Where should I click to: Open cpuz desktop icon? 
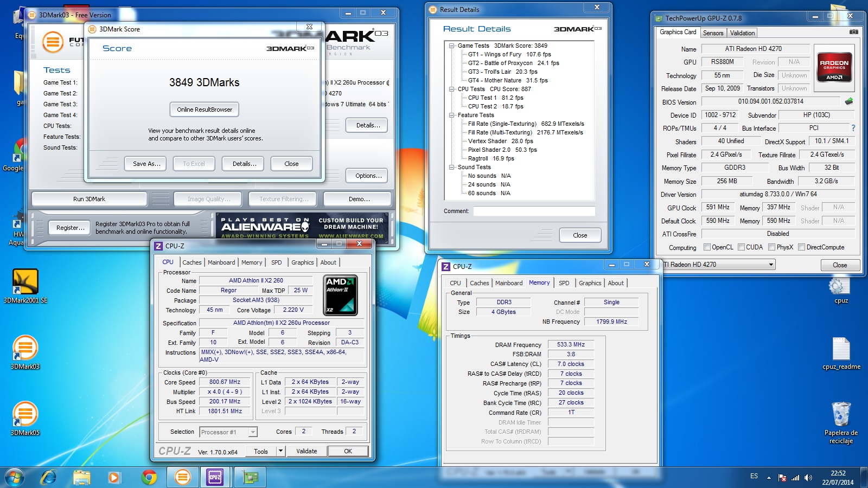point(841,290)
